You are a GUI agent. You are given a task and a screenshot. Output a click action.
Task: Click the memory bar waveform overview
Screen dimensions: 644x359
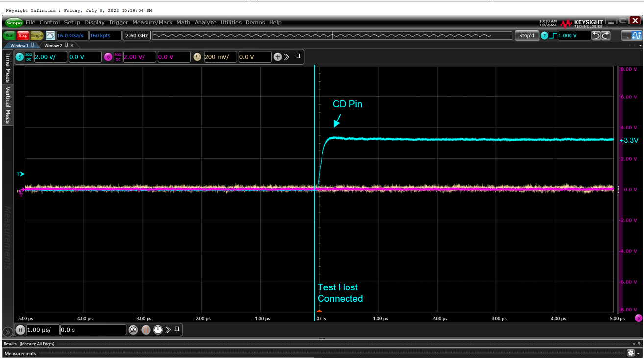[x=332, y=36]
